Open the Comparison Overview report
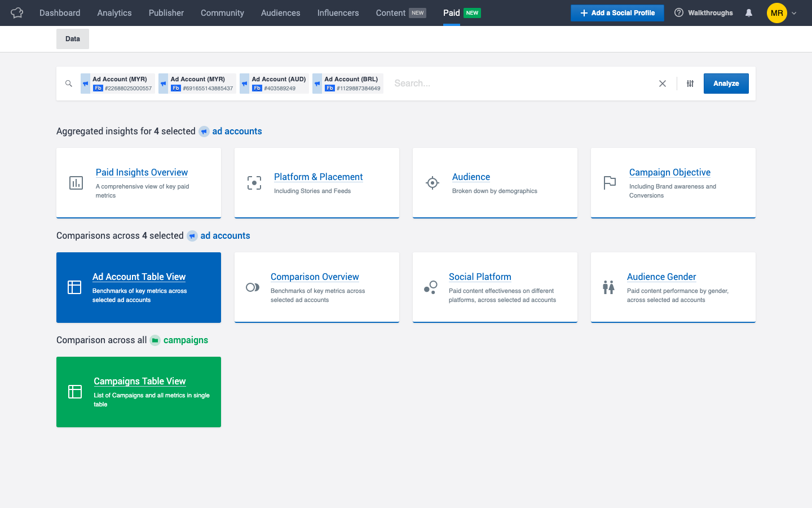This screenshot has height=508, width=812. (x=315, y=277)
